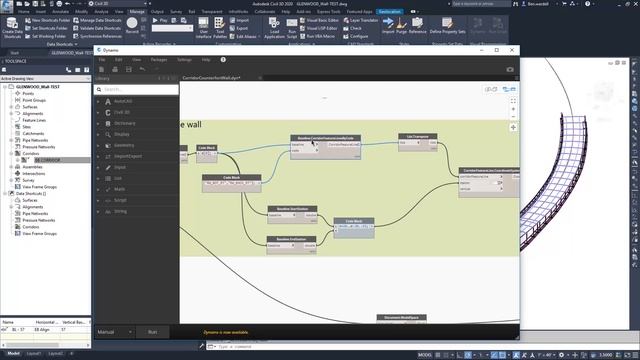Click the Run Script ribbon icon
640x360 pixels.
[x=291, y=28]
